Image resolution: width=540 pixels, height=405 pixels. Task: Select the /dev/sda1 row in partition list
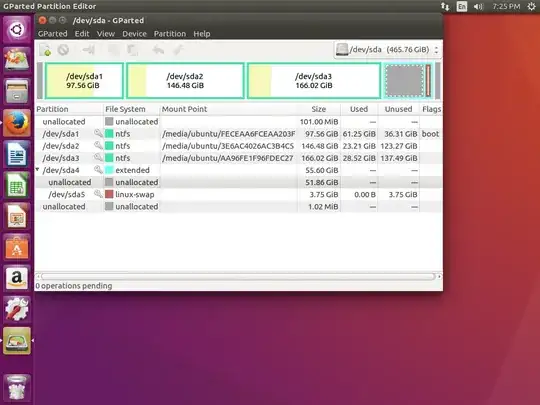(x=239, y=134)
